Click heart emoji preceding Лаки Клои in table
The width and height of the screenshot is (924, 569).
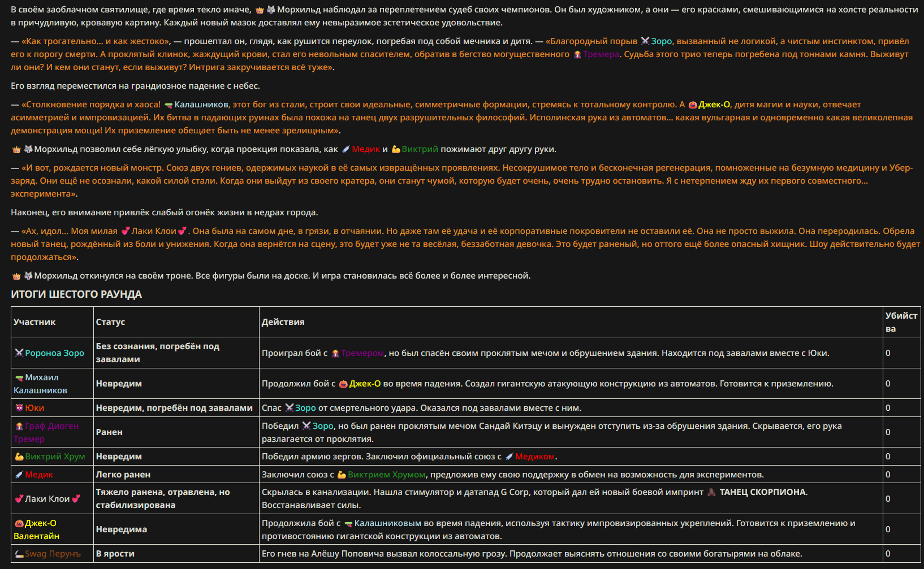point(19,499)
